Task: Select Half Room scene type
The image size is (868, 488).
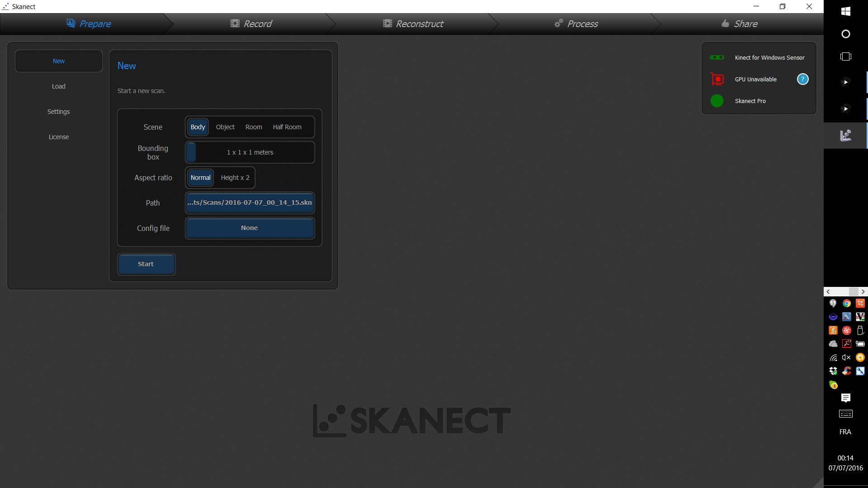Action: click(x=287, y=127)
